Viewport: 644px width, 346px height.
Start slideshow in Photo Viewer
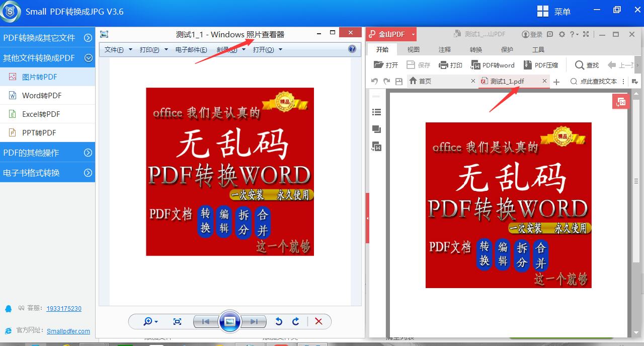point(230,321)
